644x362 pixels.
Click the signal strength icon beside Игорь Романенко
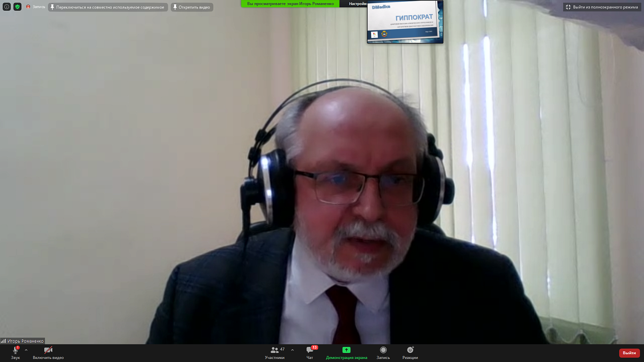tap(3, 341)
